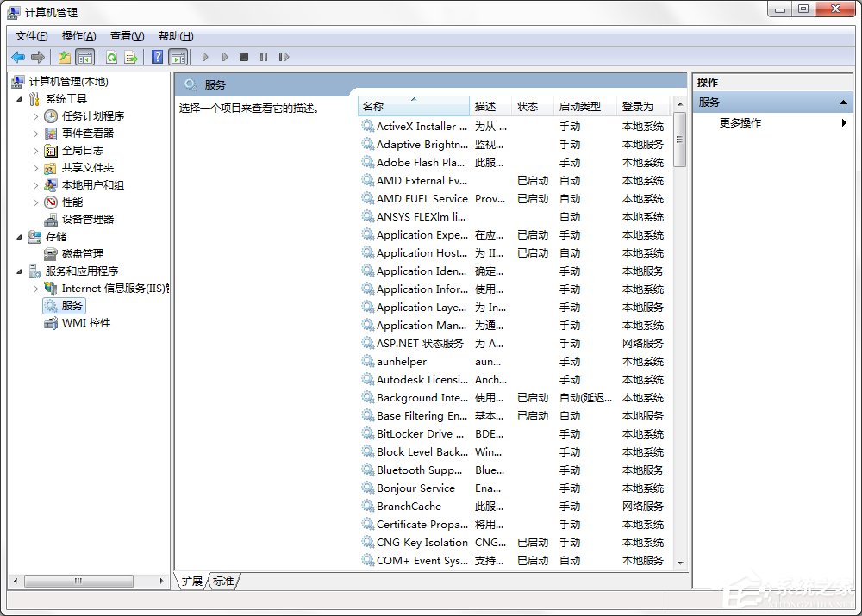Stop the service using the square icon
The width and height of the screenshot is (862, 616).
pos(244,57)
